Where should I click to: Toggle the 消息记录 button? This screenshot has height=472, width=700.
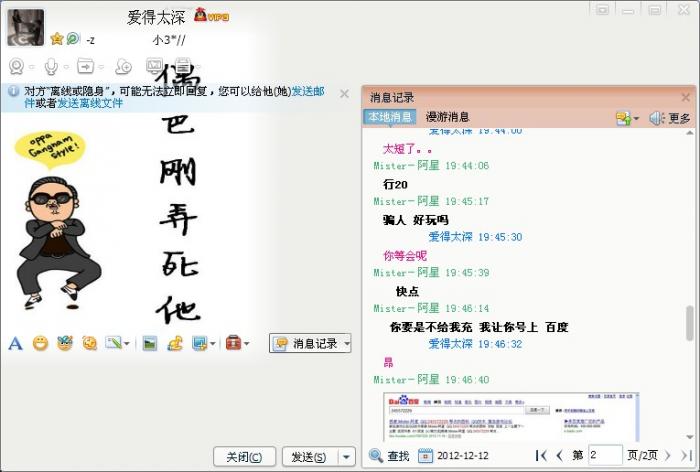point(305,343)
